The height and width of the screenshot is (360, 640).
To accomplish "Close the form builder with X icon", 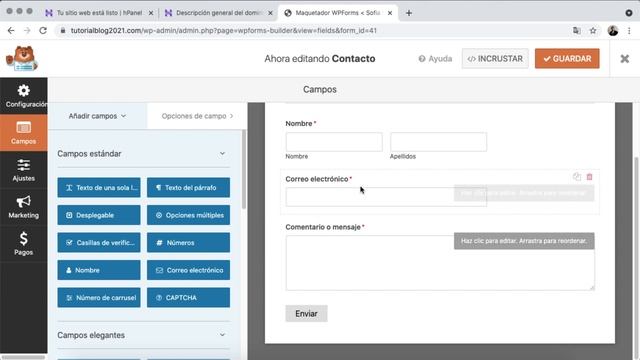I will coord(624,59).
